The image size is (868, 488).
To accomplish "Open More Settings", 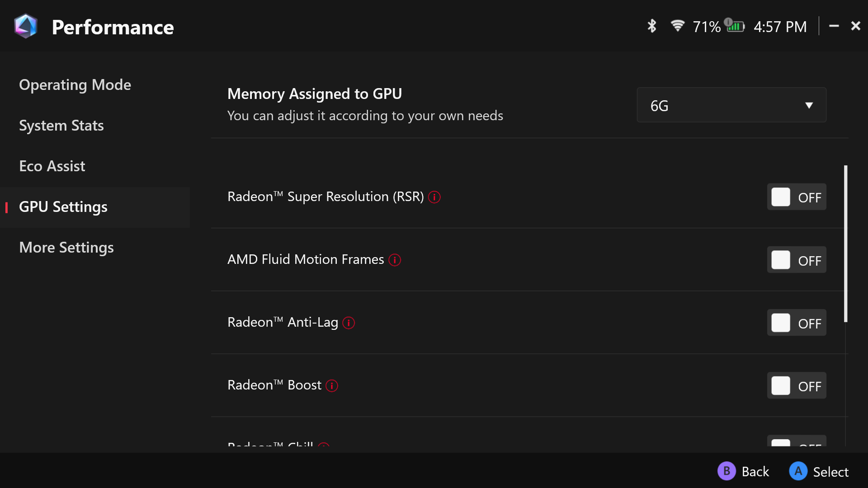I will click(x=66, y=248).
